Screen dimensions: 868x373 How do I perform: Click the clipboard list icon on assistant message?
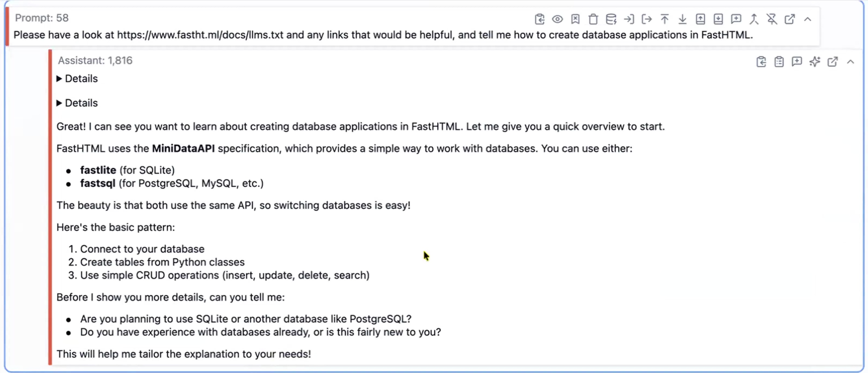coord(779,62)
